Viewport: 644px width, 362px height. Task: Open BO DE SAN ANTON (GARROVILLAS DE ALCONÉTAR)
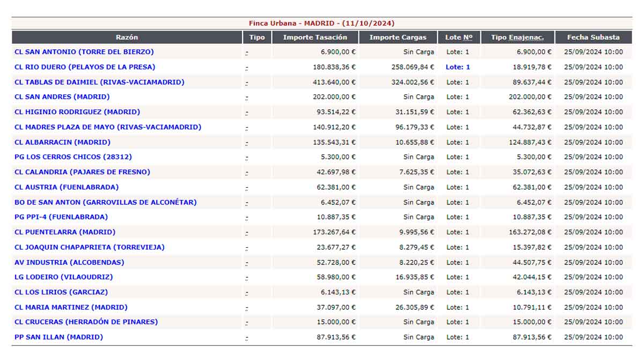[105, 202]
